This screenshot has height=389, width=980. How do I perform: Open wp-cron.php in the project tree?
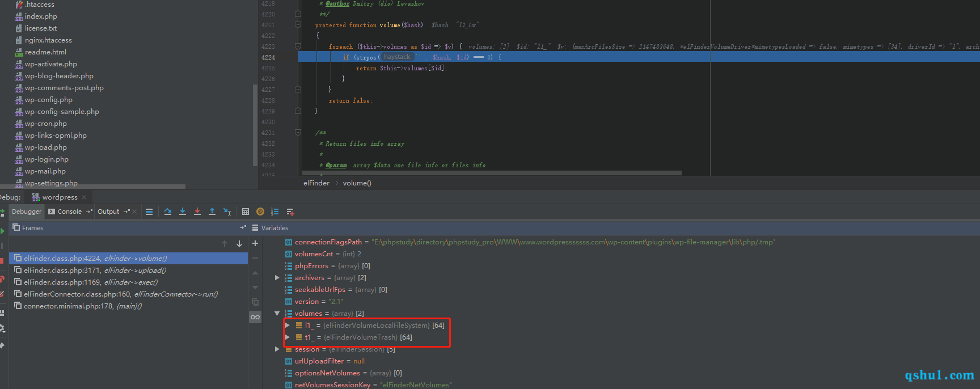pos(45,124)
